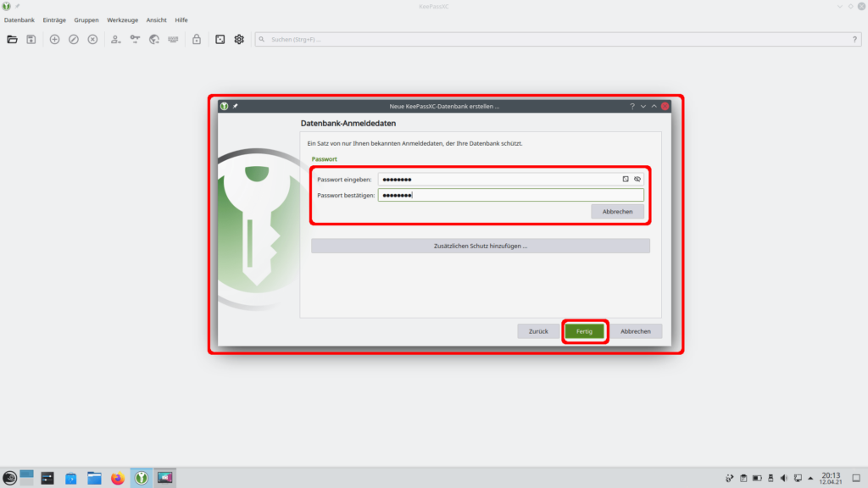Viewport: 868px width, 488px height.
Task: Click the show desktop button
Action: click(856, 478)
